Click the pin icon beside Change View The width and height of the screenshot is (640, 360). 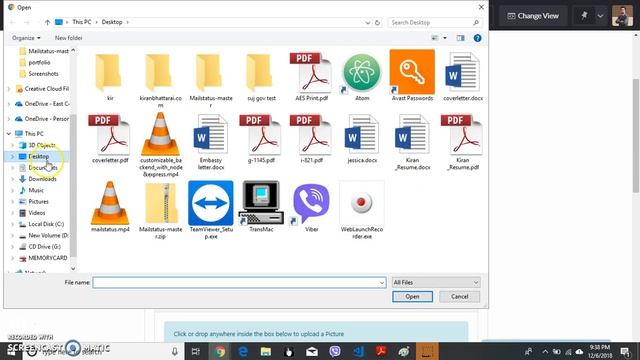pos(584,16)
